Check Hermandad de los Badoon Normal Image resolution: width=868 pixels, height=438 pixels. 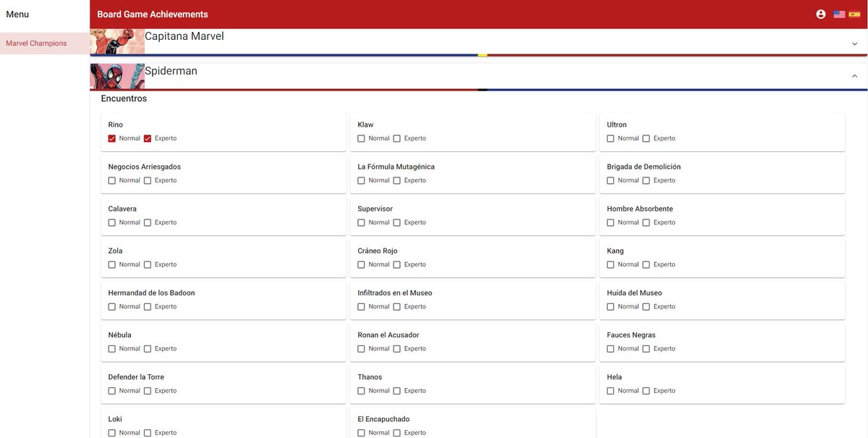[x=112, y=306]
